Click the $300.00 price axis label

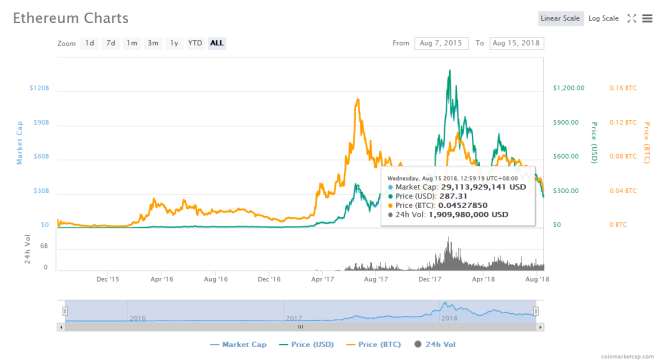566,190
